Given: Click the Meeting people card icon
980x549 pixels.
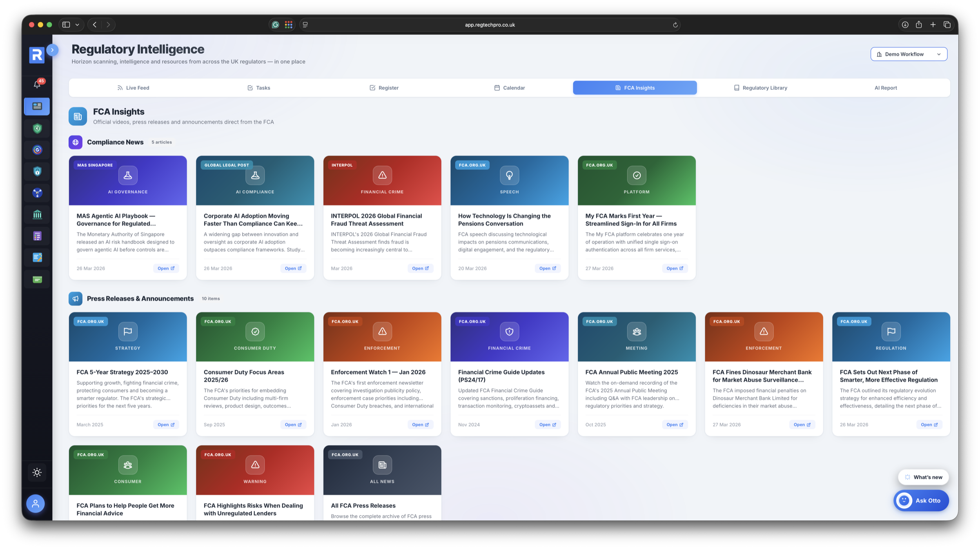Looking at the screenshot, I should click(x=637, y=331).
